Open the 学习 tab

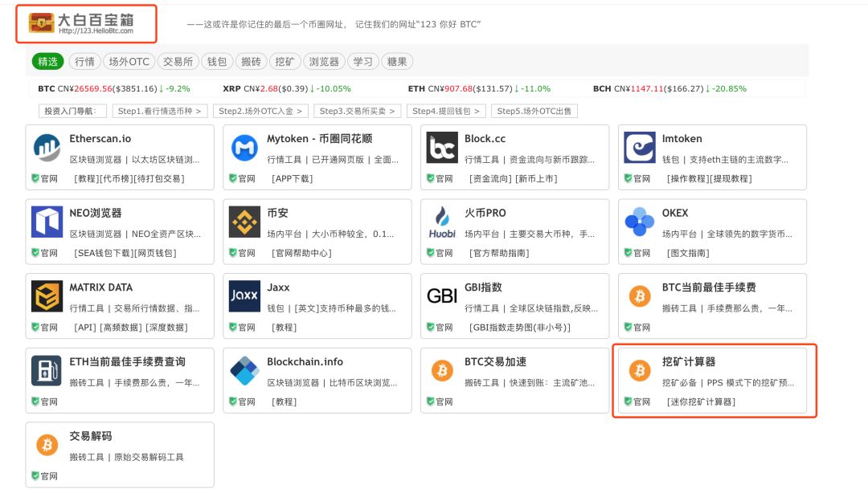363,61
